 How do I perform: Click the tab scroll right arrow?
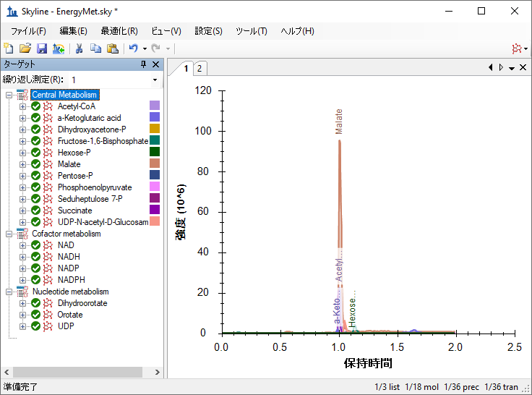click(501, 67)
